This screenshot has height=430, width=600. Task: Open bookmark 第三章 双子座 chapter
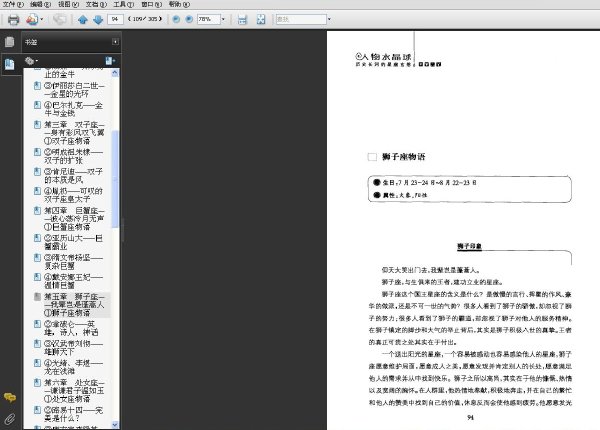(x=74, y=133)
